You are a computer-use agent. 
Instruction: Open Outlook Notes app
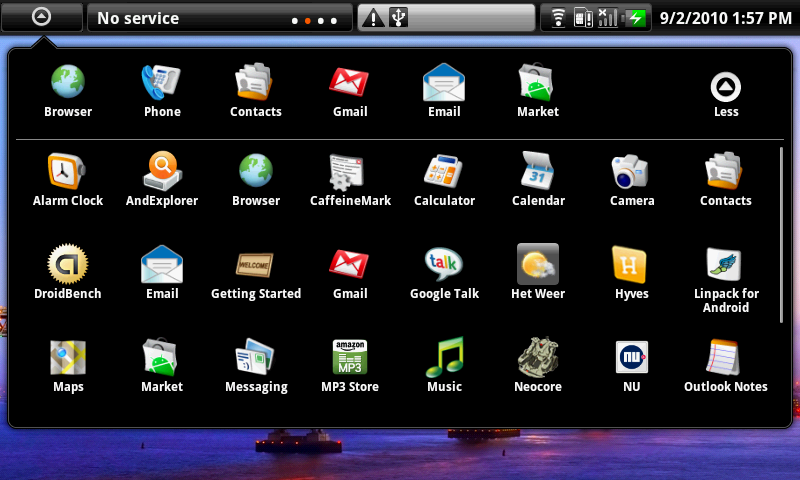726,366
